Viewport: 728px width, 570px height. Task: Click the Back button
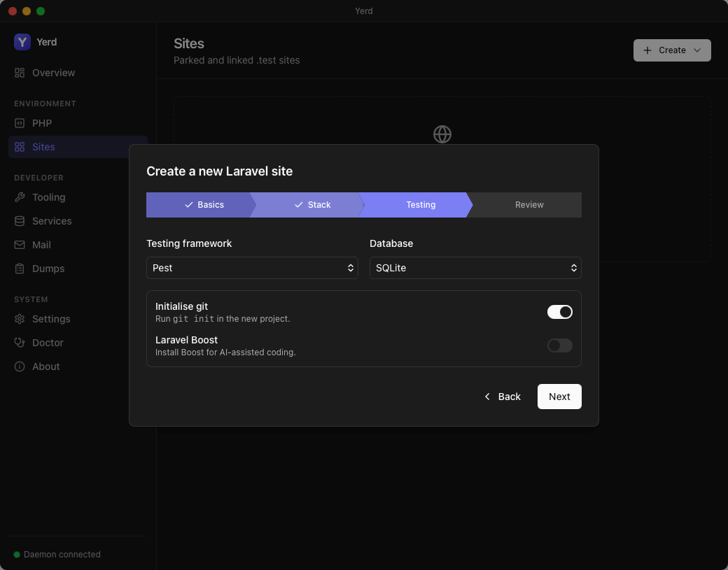(x=503, y=397)
